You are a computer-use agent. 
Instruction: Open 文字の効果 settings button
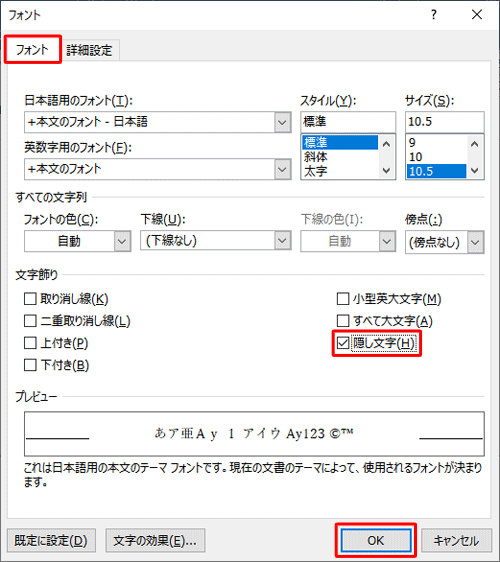(155, 540)
